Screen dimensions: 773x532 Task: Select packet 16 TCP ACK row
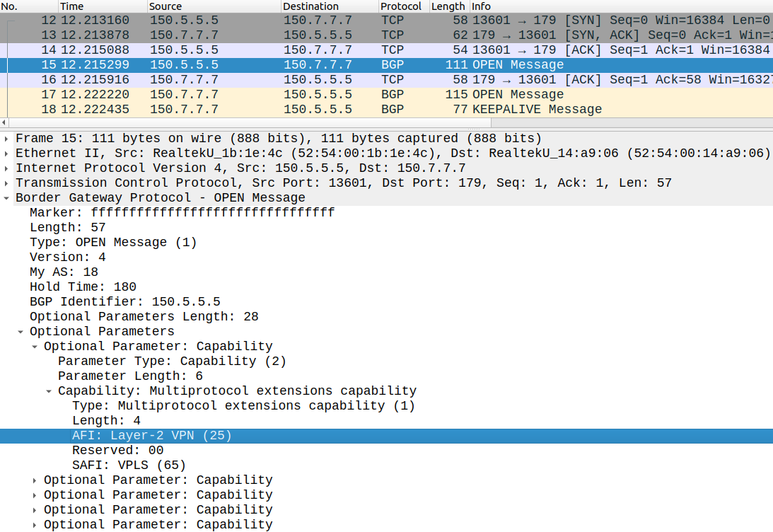click(386, 79)
